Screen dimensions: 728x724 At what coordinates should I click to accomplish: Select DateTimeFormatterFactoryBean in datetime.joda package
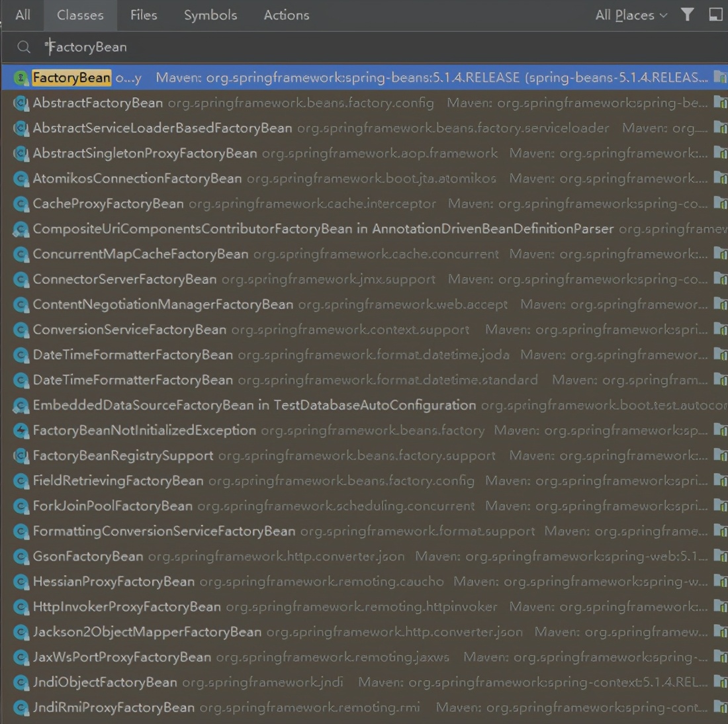point(365,354)
